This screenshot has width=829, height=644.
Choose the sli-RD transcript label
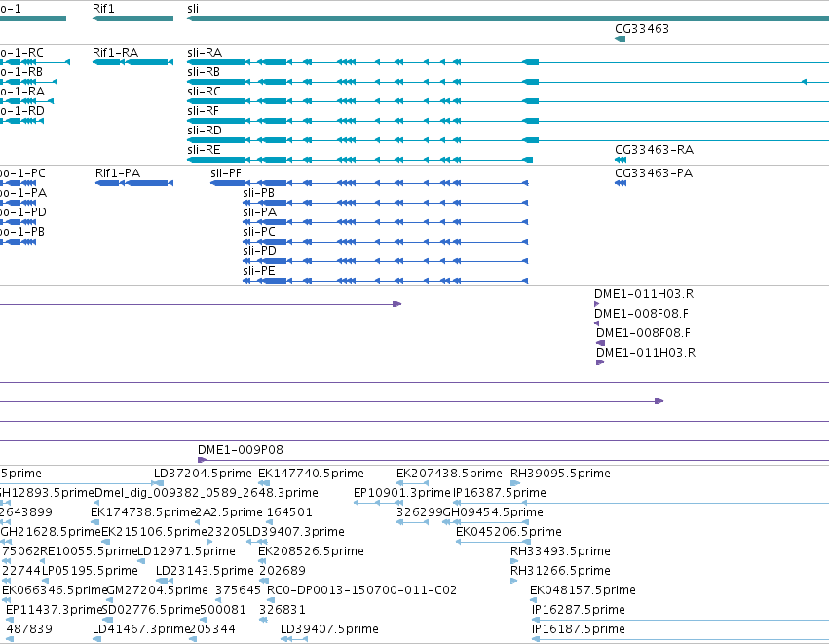(x=205, y=131)
